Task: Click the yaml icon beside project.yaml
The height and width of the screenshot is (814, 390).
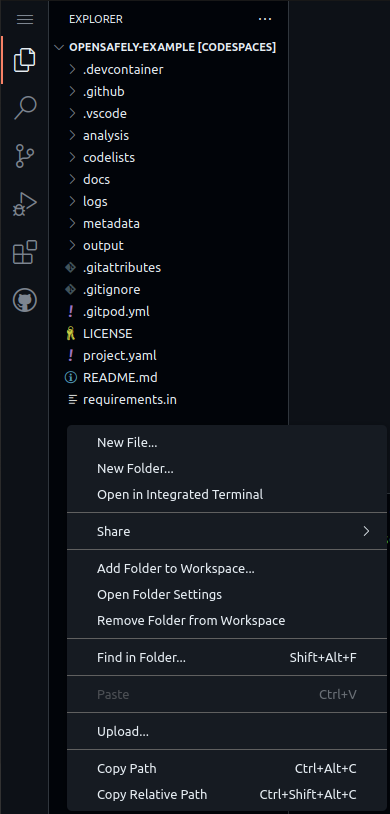Action: pyautogui.click(x=71, y=356)
